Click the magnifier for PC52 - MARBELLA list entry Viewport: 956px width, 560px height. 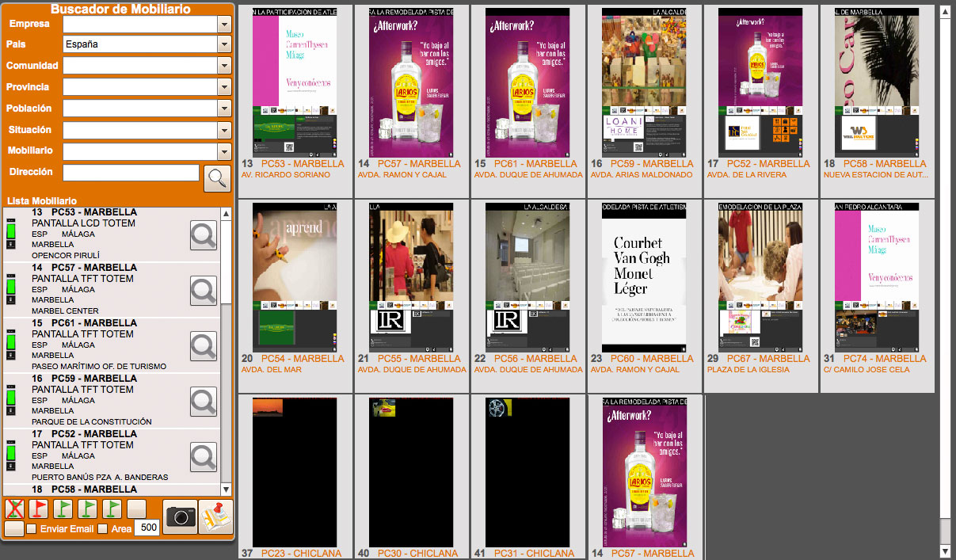click(x=204, y=457)
